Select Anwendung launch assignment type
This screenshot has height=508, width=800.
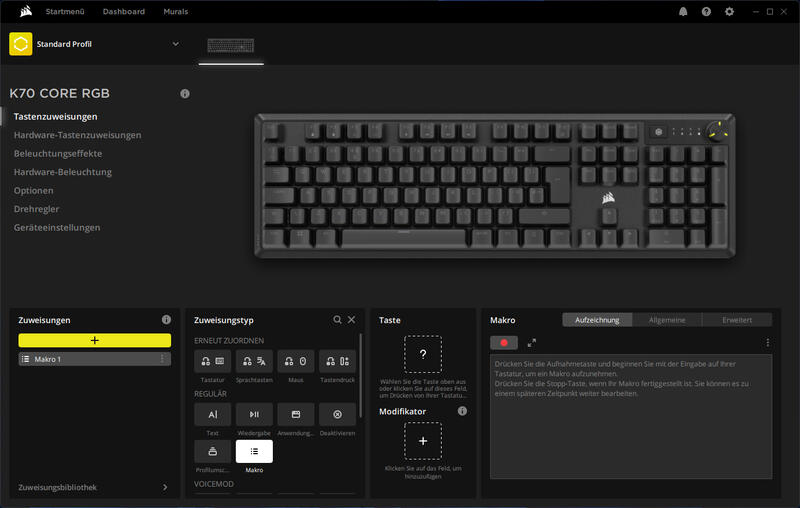pyautogui.click(x=295, y=415)
